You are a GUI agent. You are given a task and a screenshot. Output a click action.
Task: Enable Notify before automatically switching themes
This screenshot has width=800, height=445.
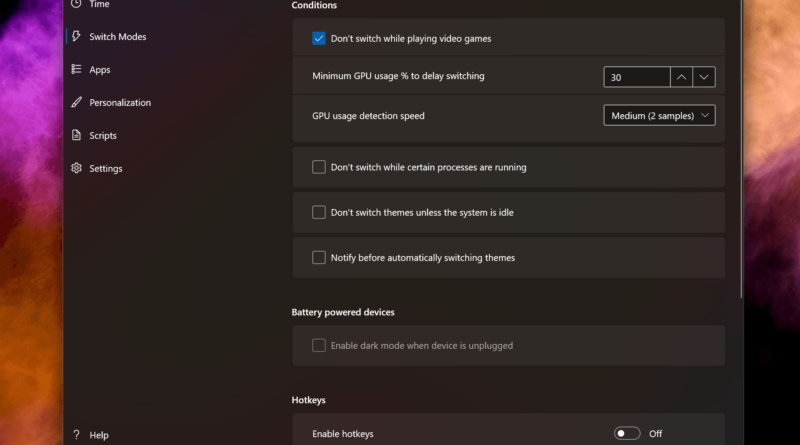coord(319,257)
